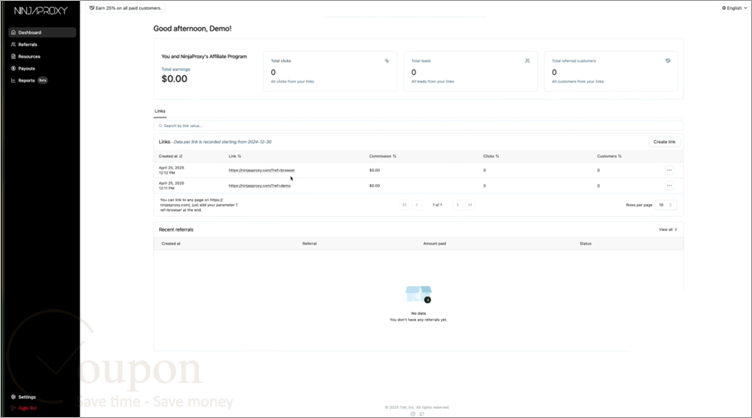752x418 pixels.
Task: Open more options for the ref=browser link
Action: (669, 170)
